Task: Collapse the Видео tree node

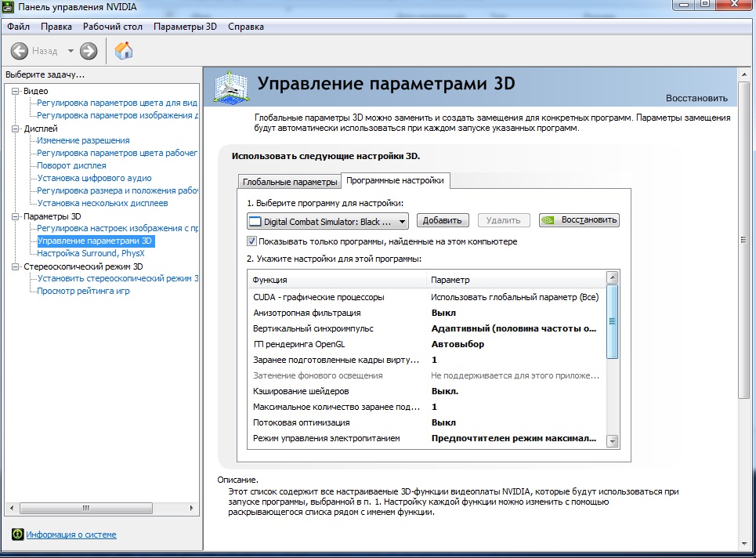Action: coord(16,91)
